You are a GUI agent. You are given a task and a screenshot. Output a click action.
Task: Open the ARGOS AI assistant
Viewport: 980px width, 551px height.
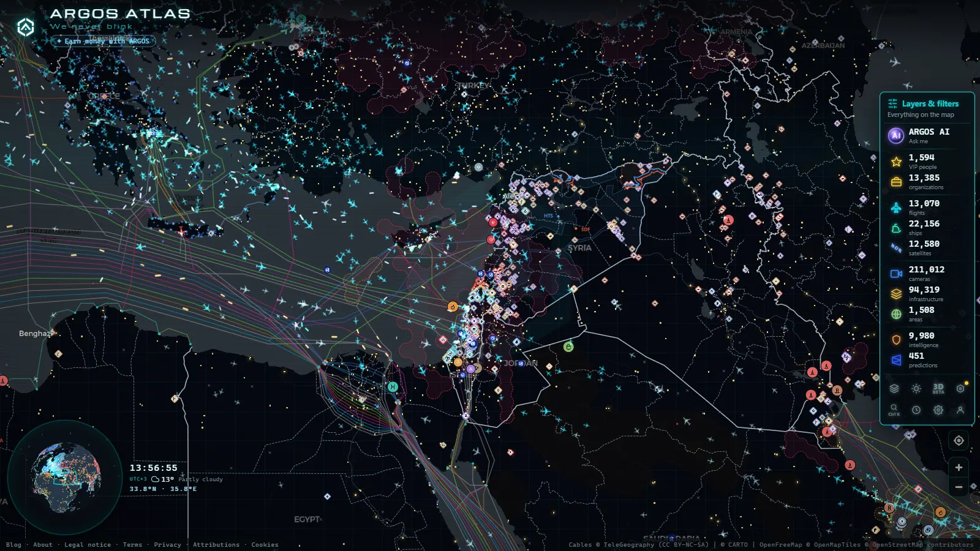(927, 135)
